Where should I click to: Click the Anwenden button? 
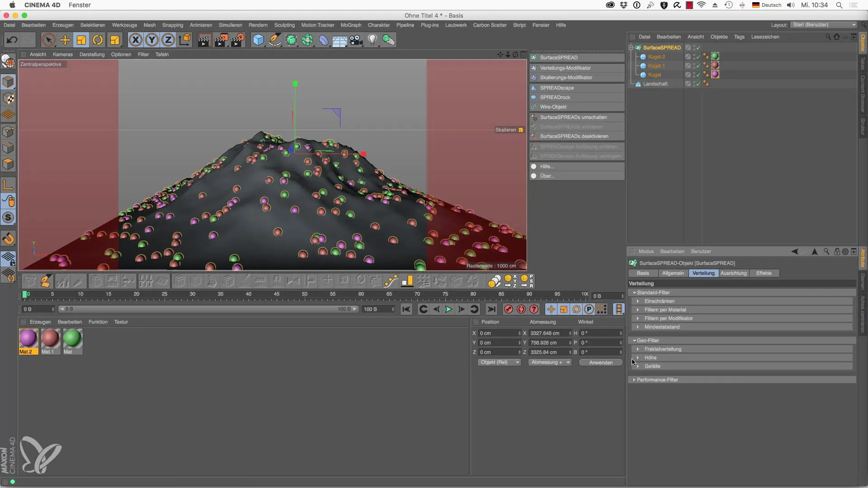click(601, 363)
